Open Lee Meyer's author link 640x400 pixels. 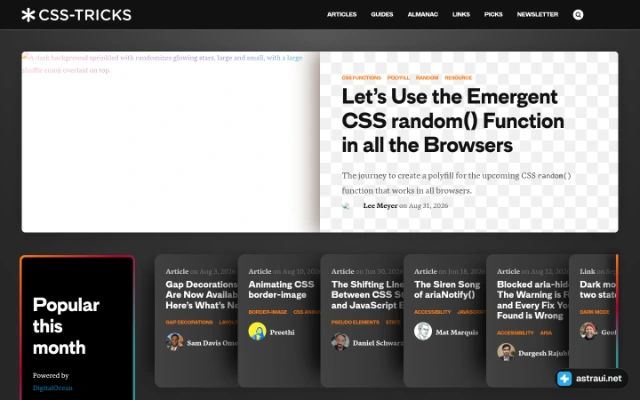coord(380,206)
